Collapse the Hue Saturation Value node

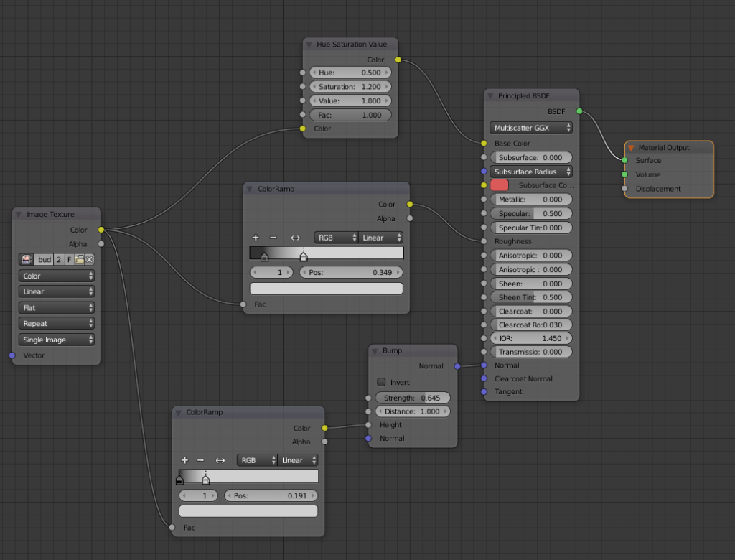tap(309, 45)
